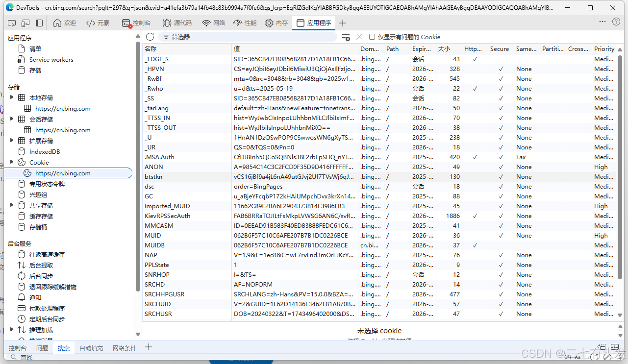Expand the 共享存储 tree node
Image resolution: width=628 pixels, height=364 pixels.
tap(12, 205)
